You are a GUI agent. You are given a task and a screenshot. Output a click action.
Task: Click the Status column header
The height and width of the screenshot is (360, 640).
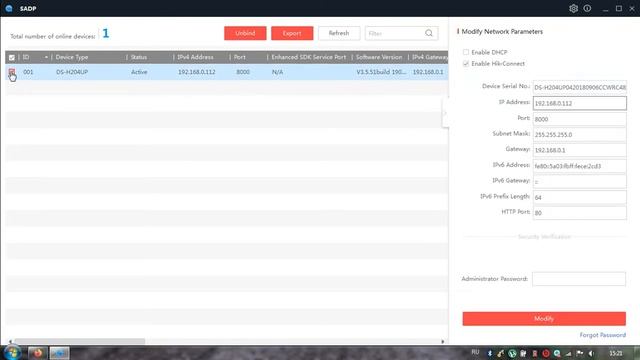tap(139, 57)
